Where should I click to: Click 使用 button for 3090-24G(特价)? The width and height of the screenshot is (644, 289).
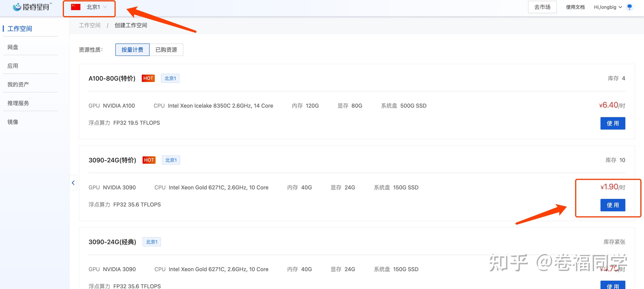pos(613,205)
